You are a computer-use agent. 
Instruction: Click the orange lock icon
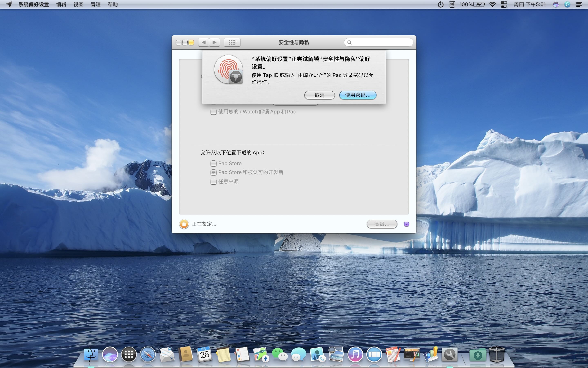[184, 224]
